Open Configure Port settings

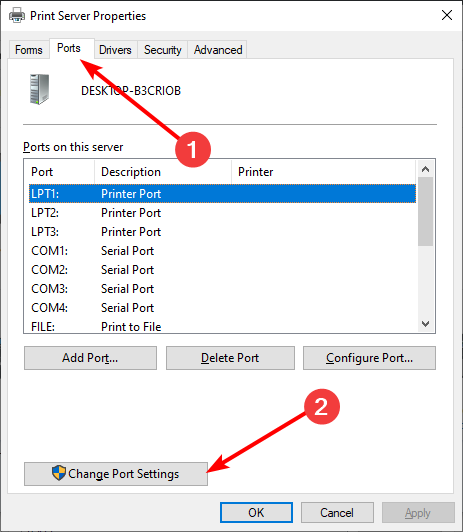click(369, 358)
